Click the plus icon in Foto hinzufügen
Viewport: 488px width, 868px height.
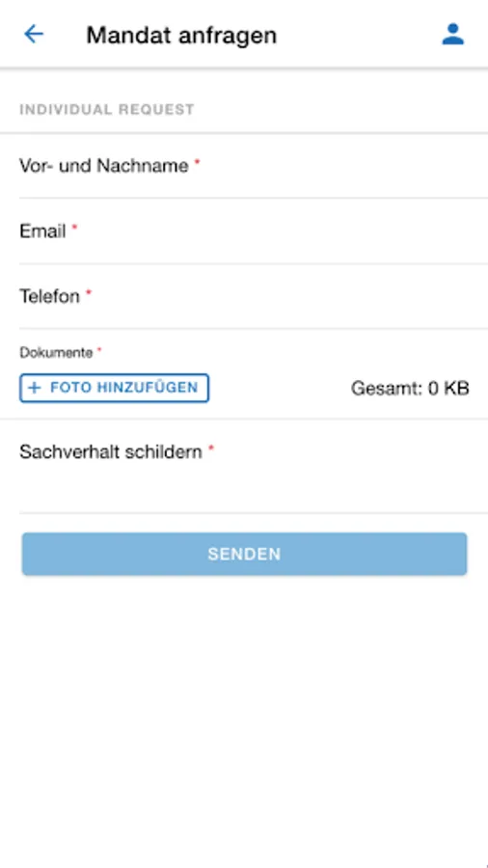click(x=35, y=388)
